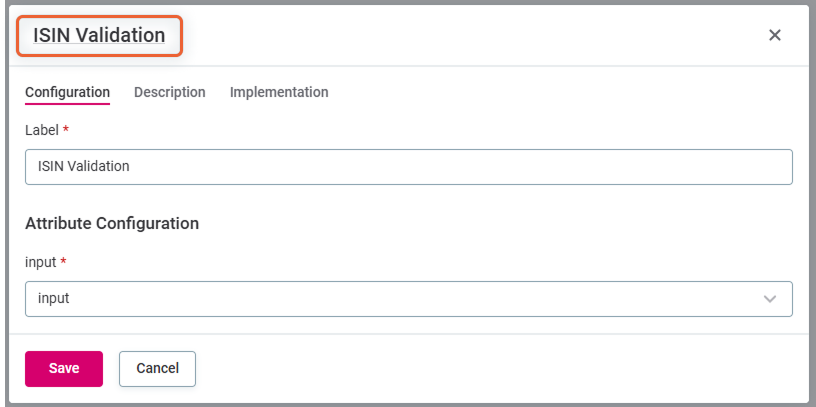Click the 'input' field caption above dropdown
This screenshot has width=816, height=407.
[x=41, y=261]
